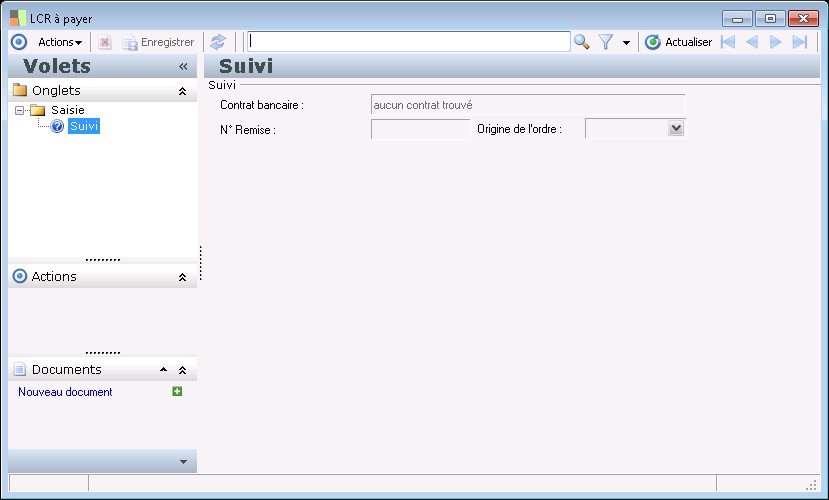This screenshot has height=500, width=829.
Task: Close the LCR à payer window
Action: click(x=803, y=18)
